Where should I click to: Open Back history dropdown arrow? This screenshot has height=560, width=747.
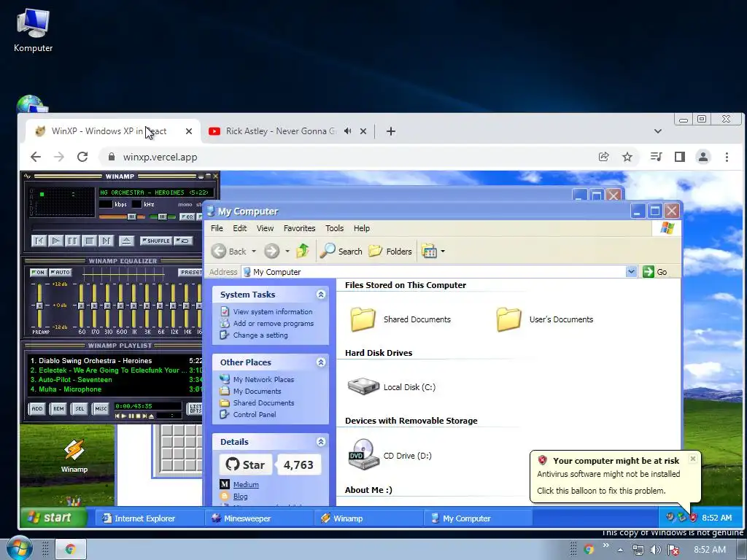pos(254,251)
